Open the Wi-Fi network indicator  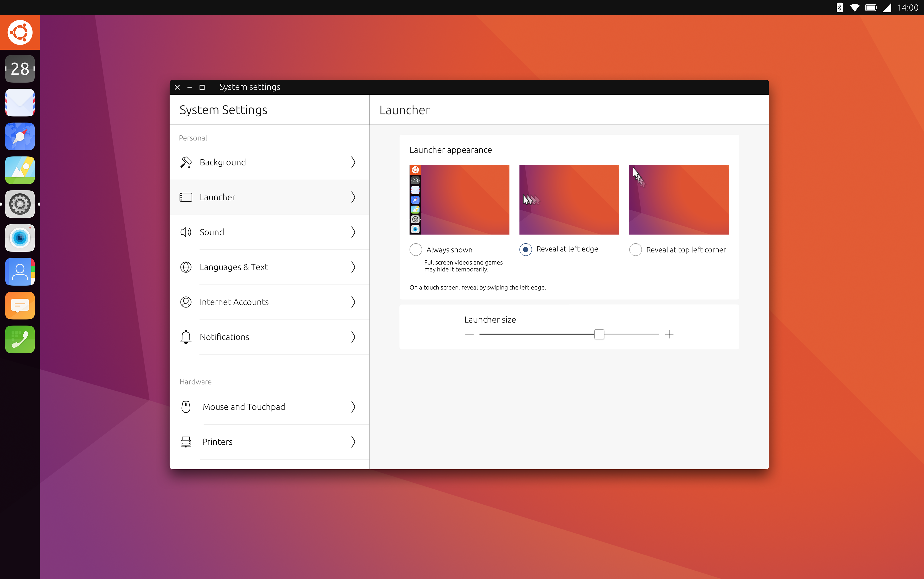pos(855,8)
